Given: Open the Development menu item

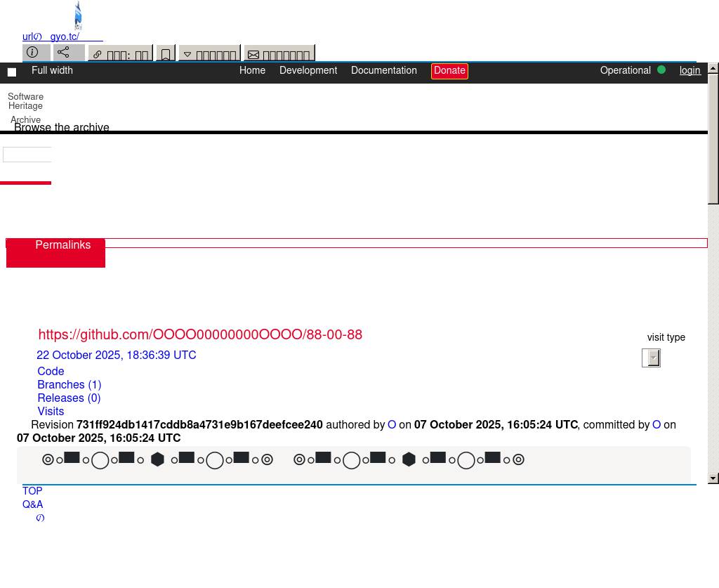Looking at the screenshot, I should pyautogui.click(x=308, y=71).
